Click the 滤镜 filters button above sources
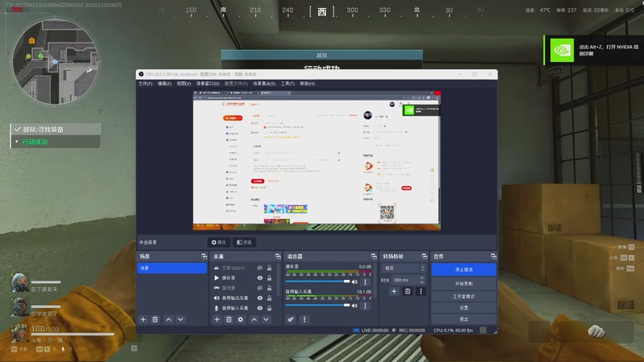Screen dimensions: 644x362 pyautogui.click(x=244, y=242)
